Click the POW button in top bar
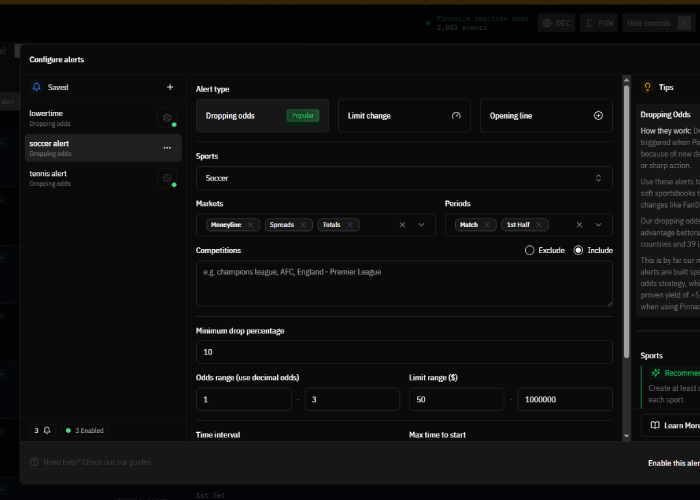The width and height of the screenshot is (700, 500). tap(599, 23)
